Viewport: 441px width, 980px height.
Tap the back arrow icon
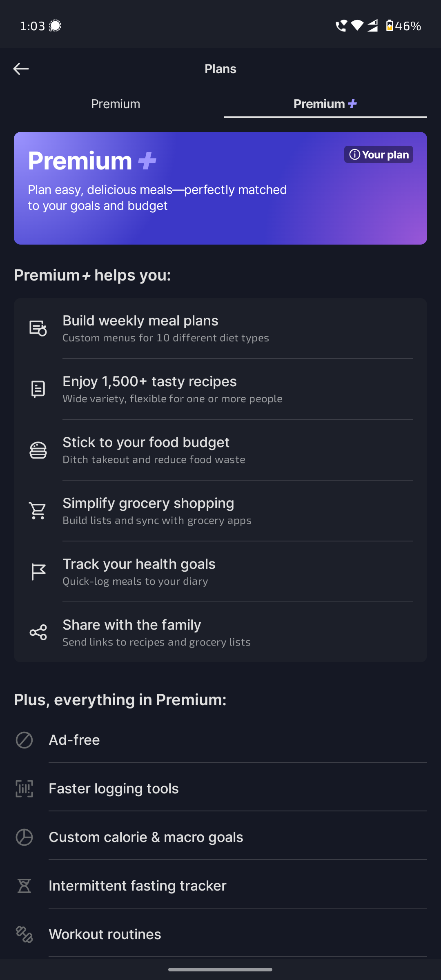point(21,69)
